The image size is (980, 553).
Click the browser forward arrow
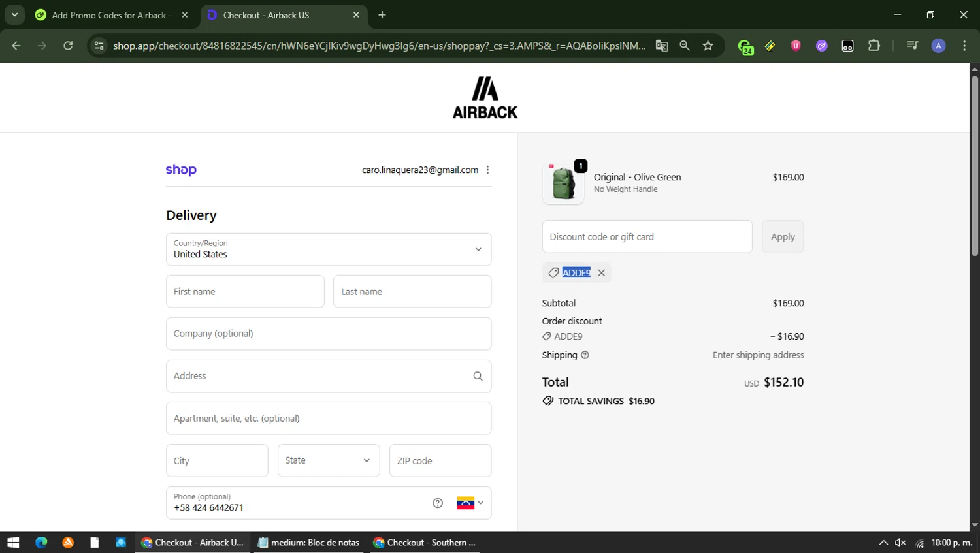42,46
